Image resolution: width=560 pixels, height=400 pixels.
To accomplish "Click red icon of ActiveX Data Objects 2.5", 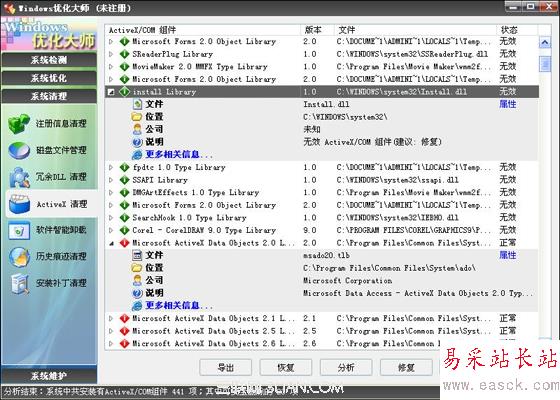I will tap(124, 331).
